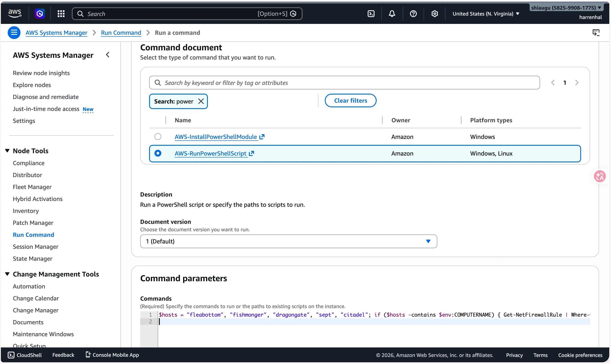Viewport: 611px width, 364px height.
Task: Open Settings in the sidebar
Action: 24,121
